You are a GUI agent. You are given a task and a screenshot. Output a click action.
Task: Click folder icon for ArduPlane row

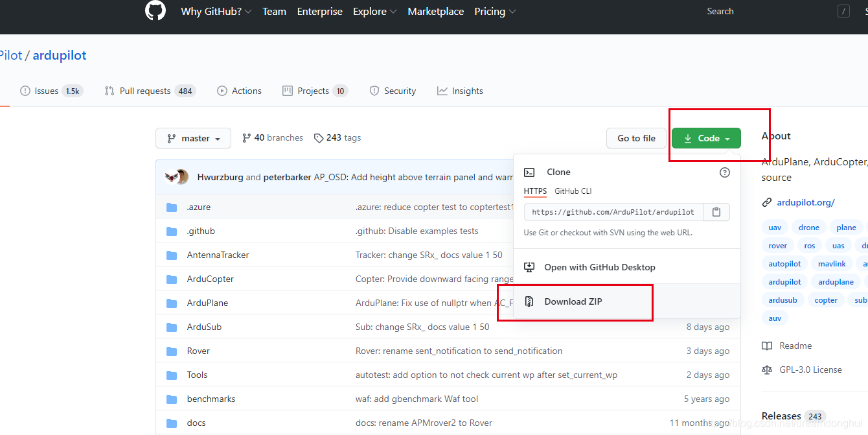172,303
